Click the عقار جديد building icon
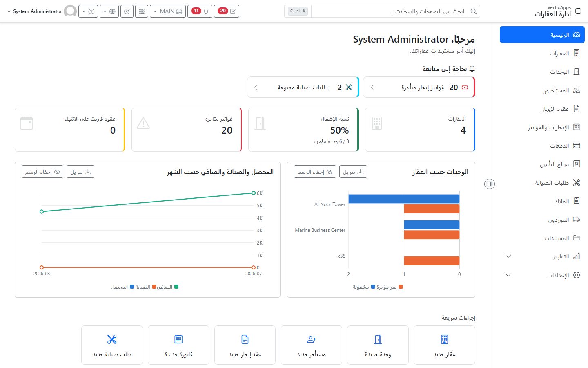 444,339
